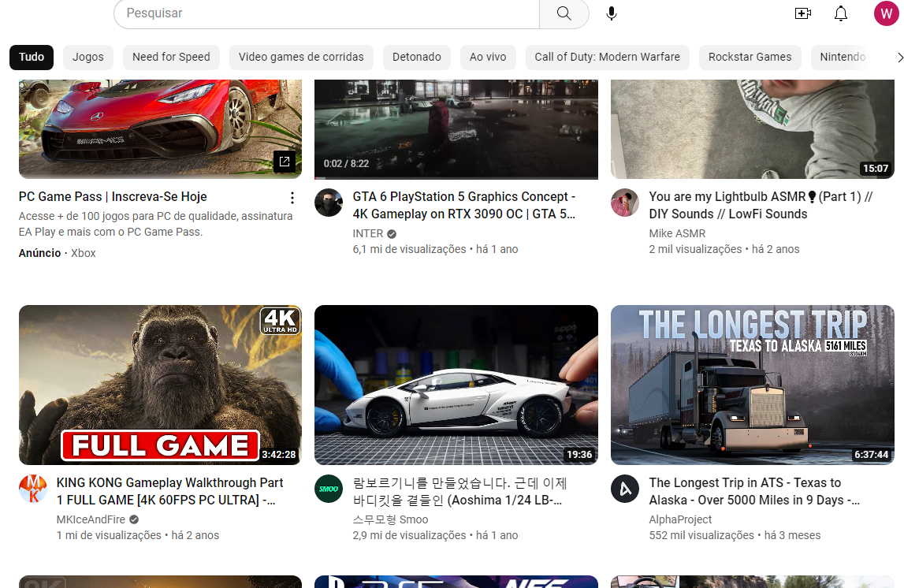Show more category chips with right arrow
The width and height of the screenshot is (904, 588).
point(898,57)
